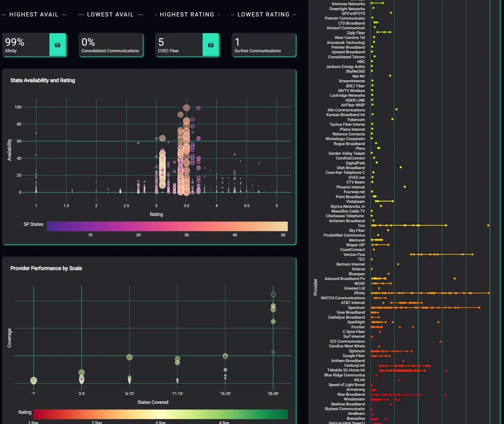Click the Rise Broadband provider label

coord(351,395)
